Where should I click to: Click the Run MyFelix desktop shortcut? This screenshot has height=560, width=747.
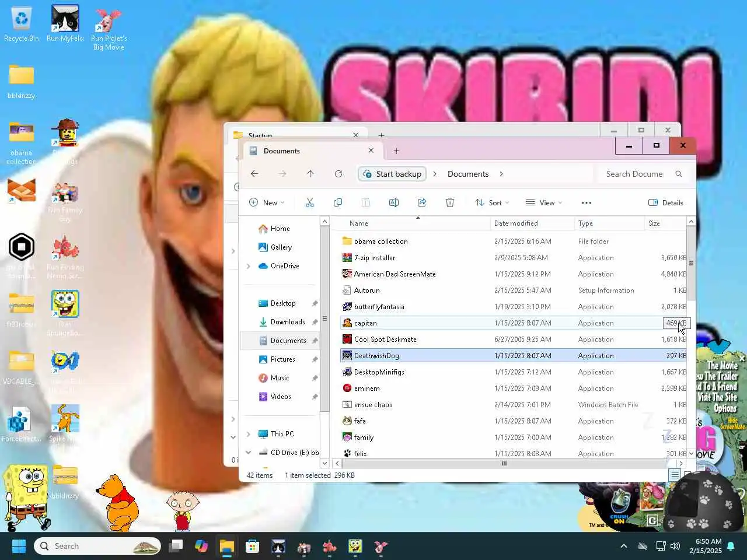coord(65,24)
